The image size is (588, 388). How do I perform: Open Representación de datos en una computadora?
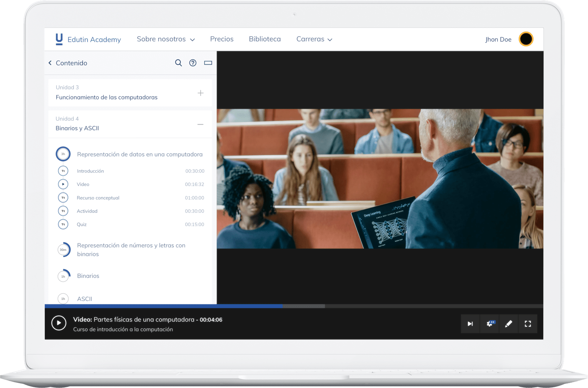(x=140, y=154)
